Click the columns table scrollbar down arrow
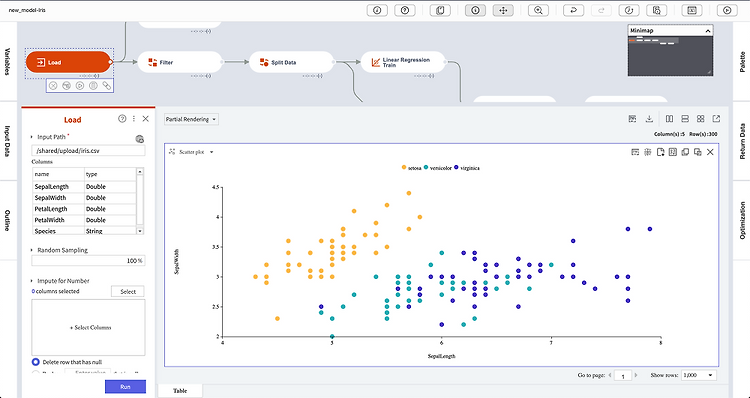 [140, 231]
